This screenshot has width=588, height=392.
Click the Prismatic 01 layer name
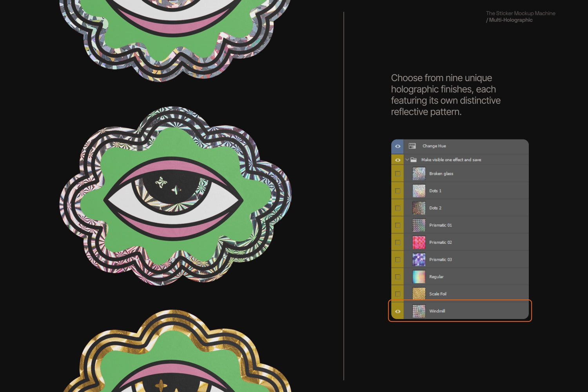[441, 225]
